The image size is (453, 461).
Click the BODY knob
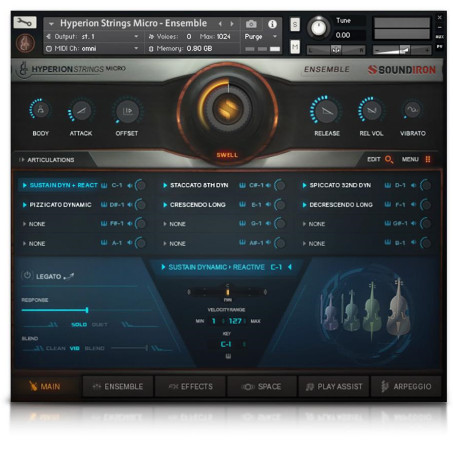[x=40, y=109]
